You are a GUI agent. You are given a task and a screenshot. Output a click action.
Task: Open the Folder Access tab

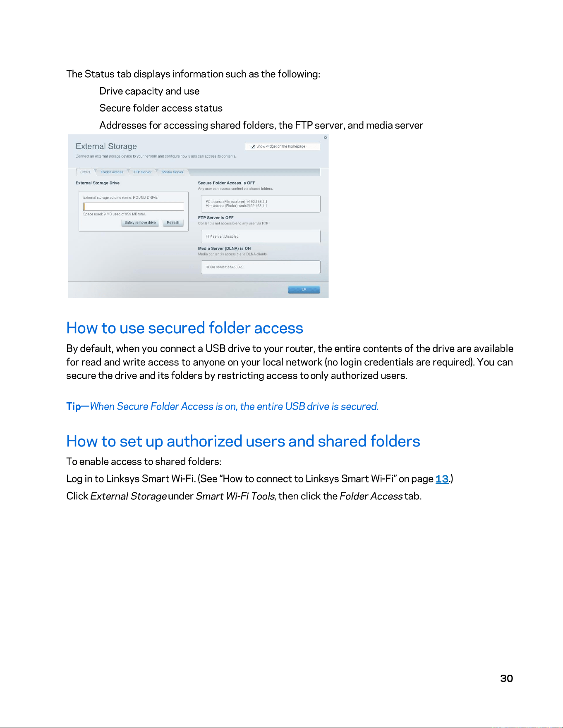tap(112, 172)
